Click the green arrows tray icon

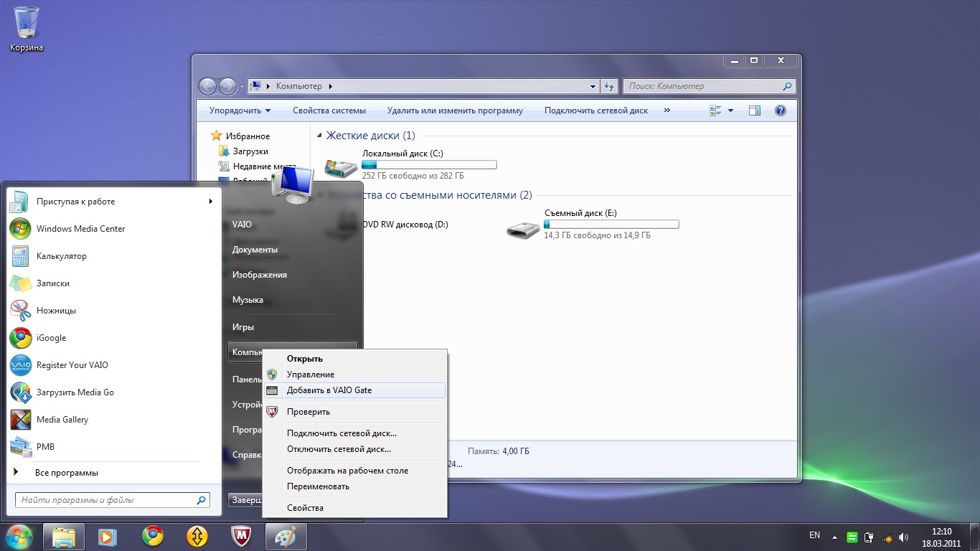click(x=852, y=537)
